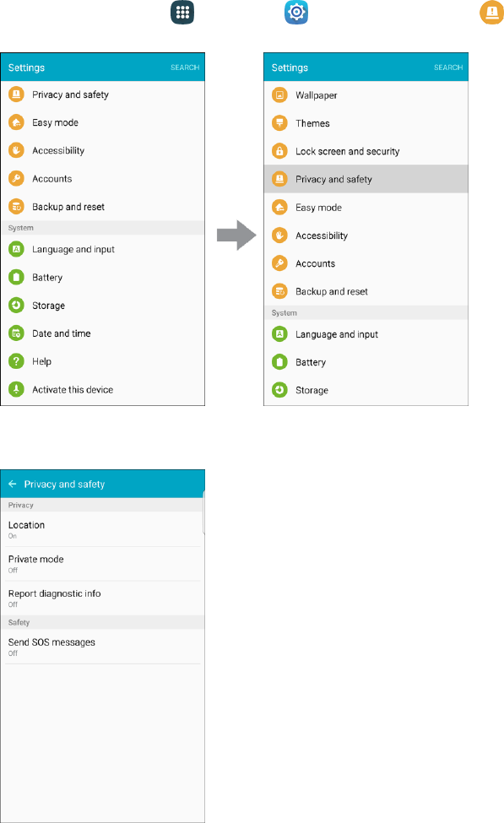Viewport: 504px width, 823px height.
Task: Tap the back arrow beside Privacy and safety
Action: point(13,484)
